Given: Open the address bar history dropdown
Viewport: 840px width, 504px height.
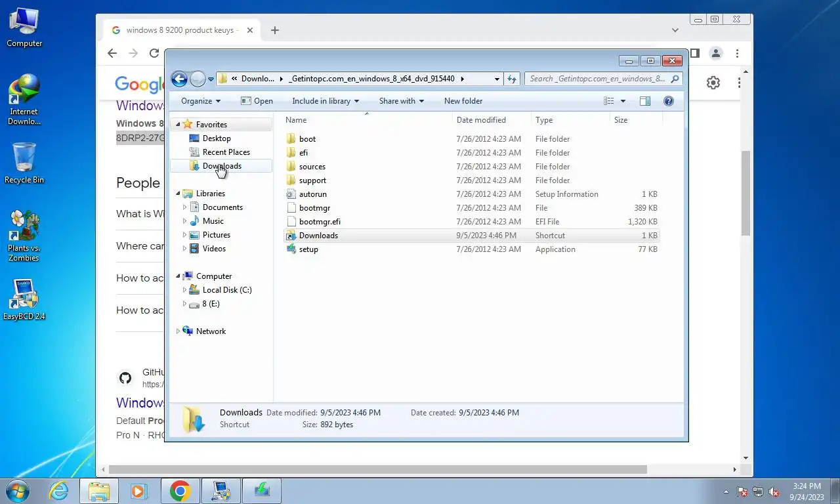Looking at the screenshot, I should (x=497, y=79).
